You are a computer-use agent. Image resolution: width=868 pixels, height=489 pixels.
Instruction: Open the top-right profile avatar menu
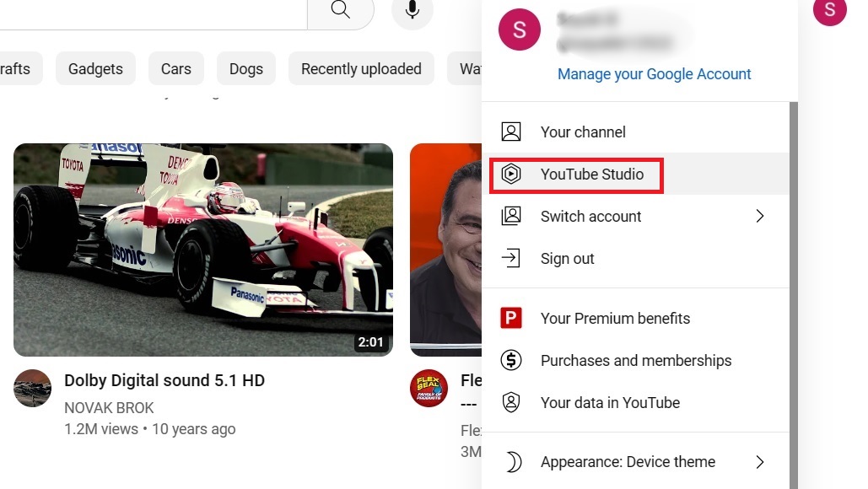click(x=829, y=13)
